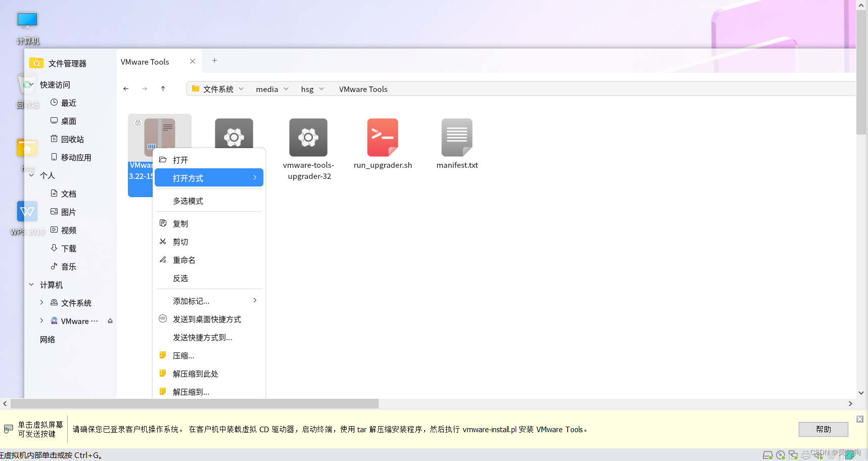Click the vertical scrollbar thumb

point(861,72)
